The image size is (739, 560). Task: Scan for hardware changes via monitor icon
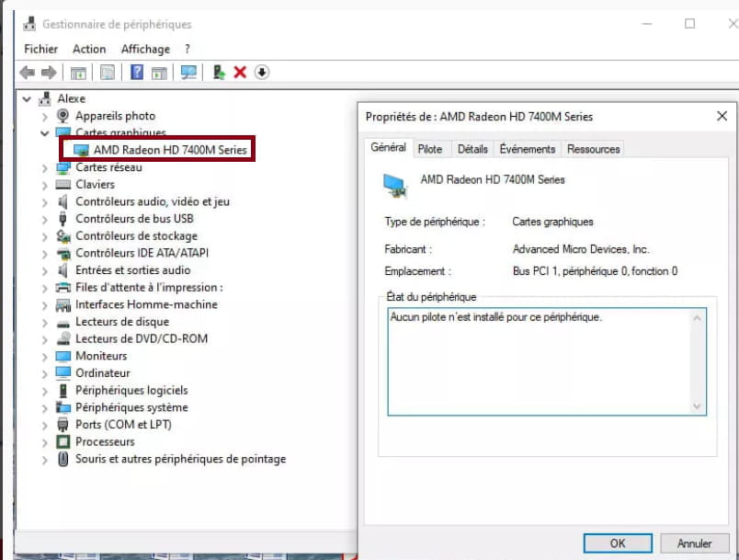point(188,73)
